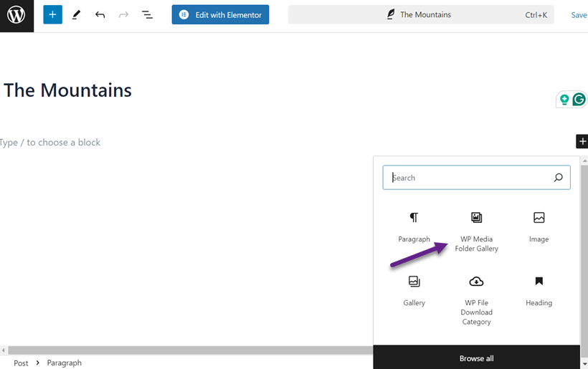The width and height of the screenshot is (588, 369).
Task: Click the WordPress logo icon
Action: pyautogui.click(x=16, y=15)
